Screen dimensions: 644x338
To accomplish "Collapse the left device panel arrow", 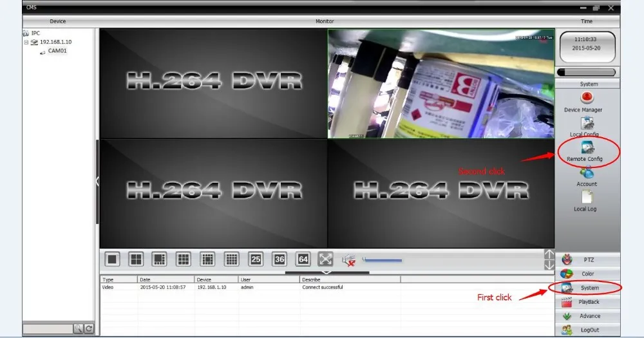I will pyautogui.click(x=97, y=181).
